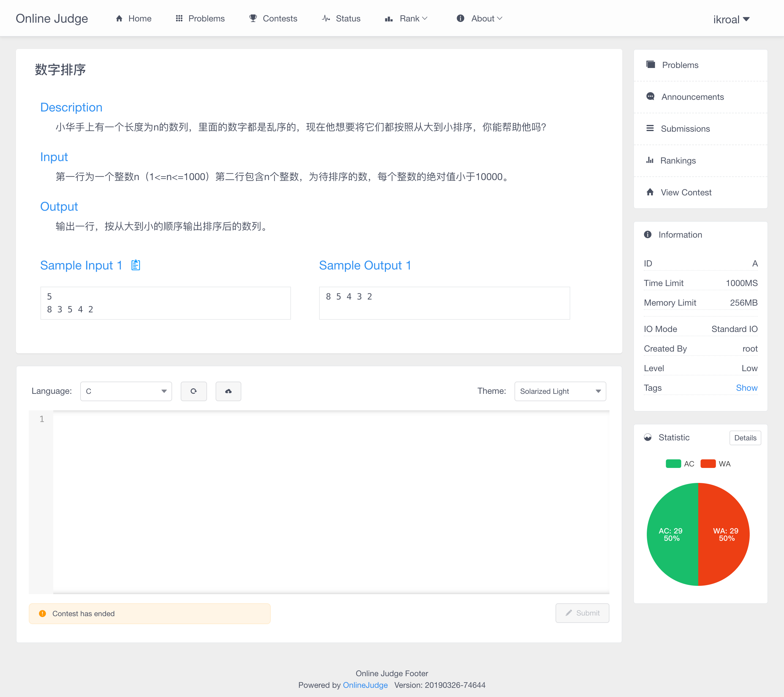
Task: Click the pencil icon on Submit button
Action: (568, 612)
